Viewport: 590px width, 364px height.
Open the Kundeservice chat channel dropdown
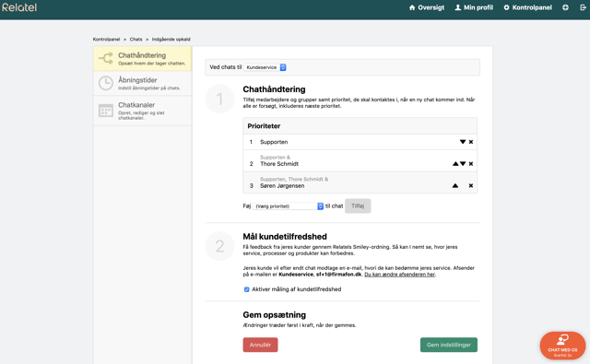tap(265, 67)
